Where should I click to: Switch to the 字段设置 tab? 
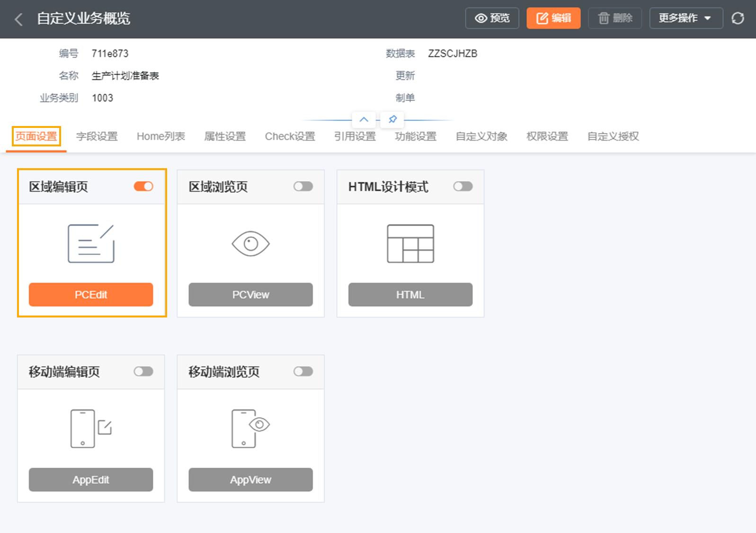click(97, 136)
